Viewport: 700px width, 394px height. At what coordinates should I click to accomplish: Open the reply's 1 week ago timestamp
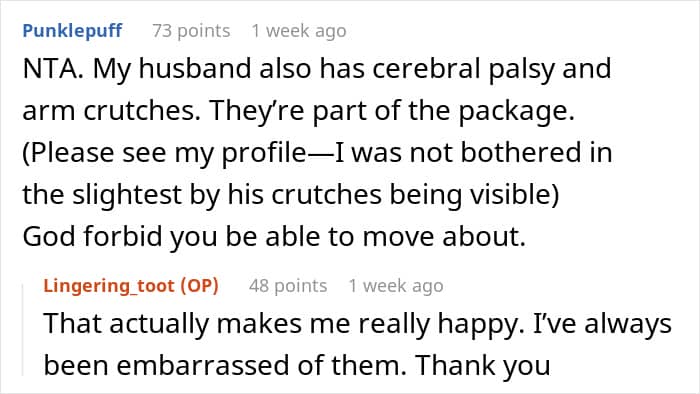pyautogui.click(x=396, y=286)
